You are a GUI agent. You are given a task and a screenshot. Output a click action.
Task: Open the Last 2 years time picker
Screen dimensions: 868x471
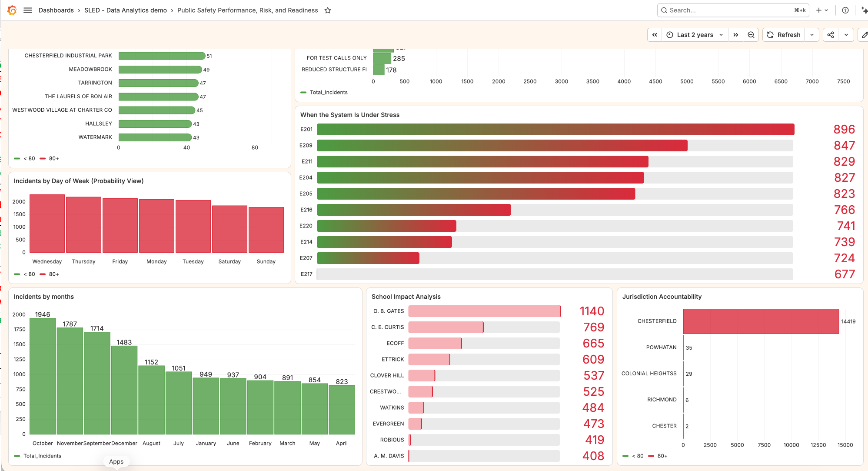click(x=695, y=35)
